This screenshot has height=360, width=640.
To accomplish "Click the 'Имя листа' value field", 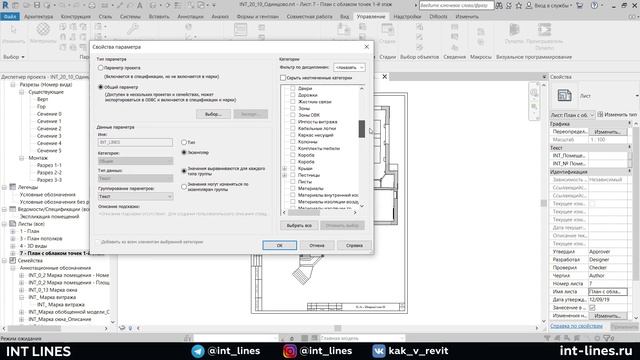I will 608,291.
